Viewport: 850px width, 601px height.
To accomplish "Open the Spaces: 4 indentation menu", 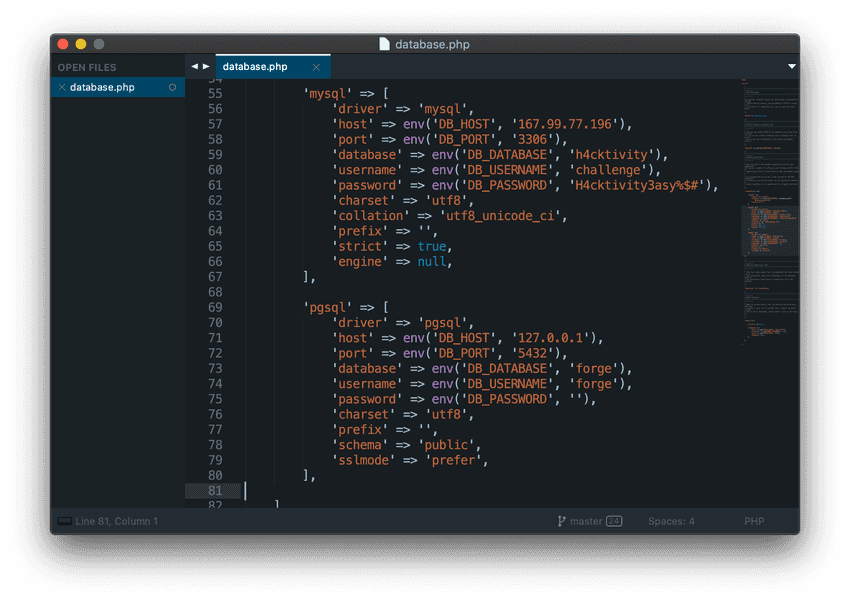I will tap(671, 521).
